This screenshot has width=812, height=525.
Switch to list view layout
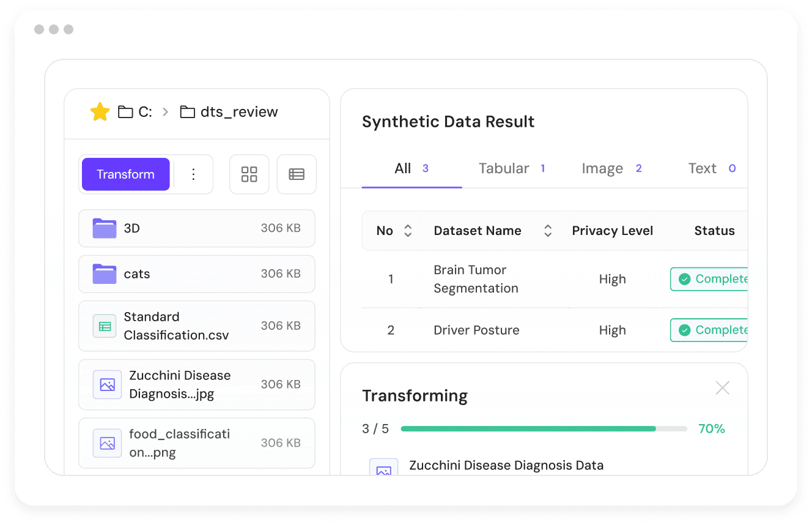coord(297,174)
